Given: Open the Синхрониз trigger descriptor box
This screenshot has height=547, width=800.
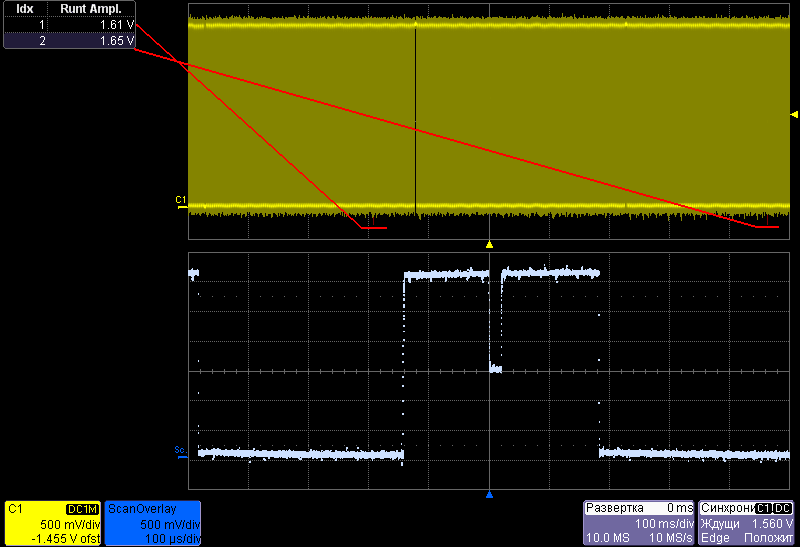Looking at the screenshot, I should pyautogui.click(x=746, y=523).
